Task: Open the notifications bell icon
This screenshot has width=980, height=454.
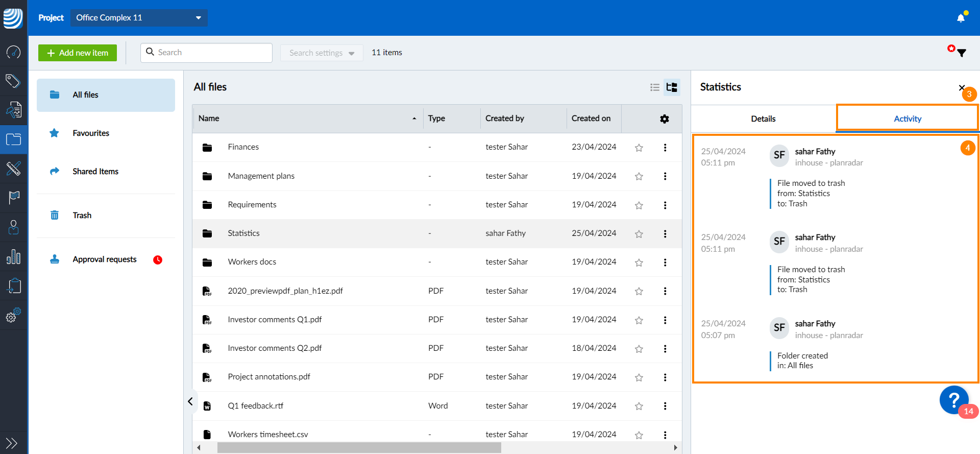Action: [x=961, y=18]
